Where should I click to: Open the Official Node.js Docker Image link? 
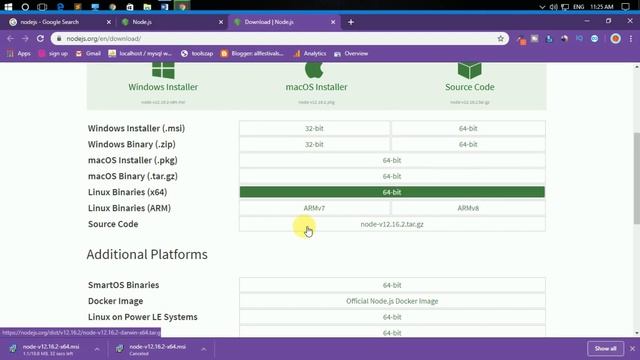(x=392, y=301)
